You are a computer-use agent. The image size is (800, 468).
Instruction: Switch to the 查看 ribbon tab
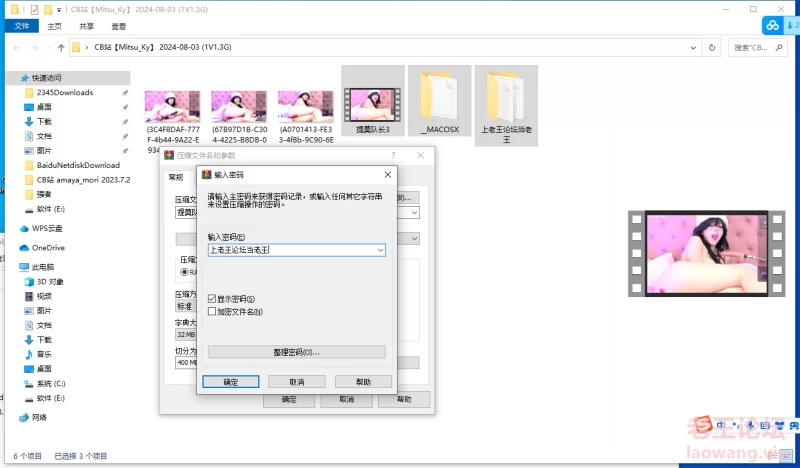tap(119, 27)
